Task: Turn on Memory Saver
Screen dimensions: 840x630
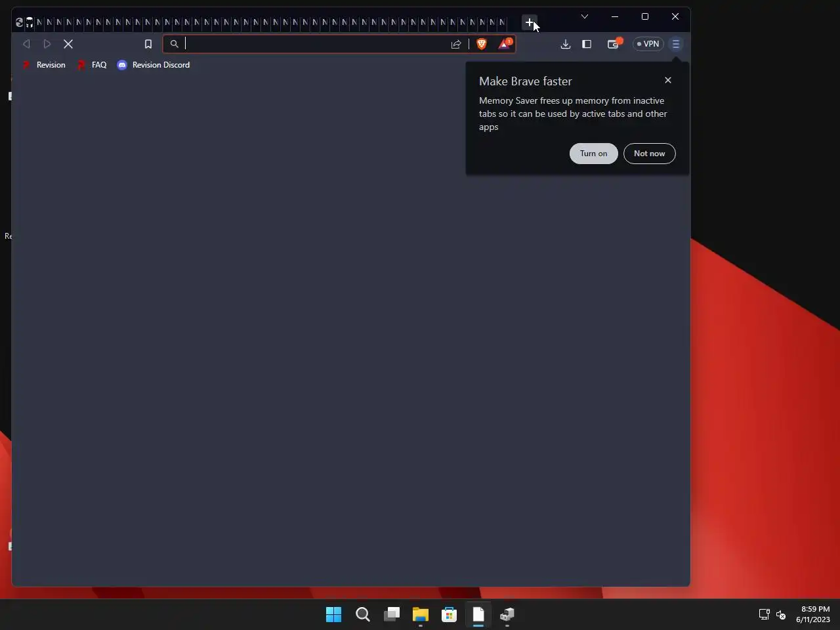Action: pos(594,154)
